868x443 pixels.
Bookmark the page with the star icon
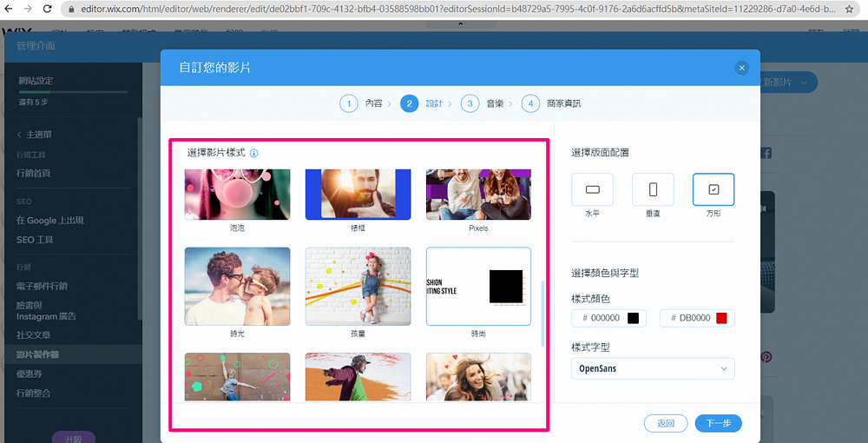click(849, 9)
